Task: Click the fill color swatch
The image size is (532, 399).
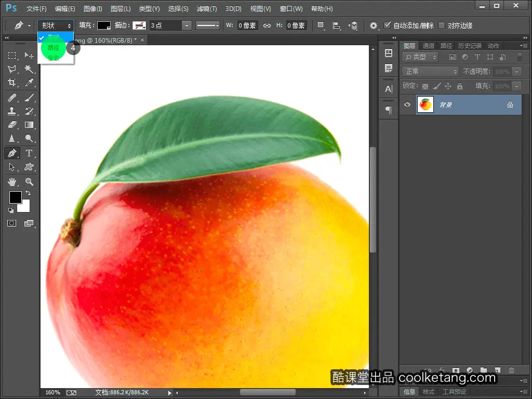Action: [x=104, y=25]
